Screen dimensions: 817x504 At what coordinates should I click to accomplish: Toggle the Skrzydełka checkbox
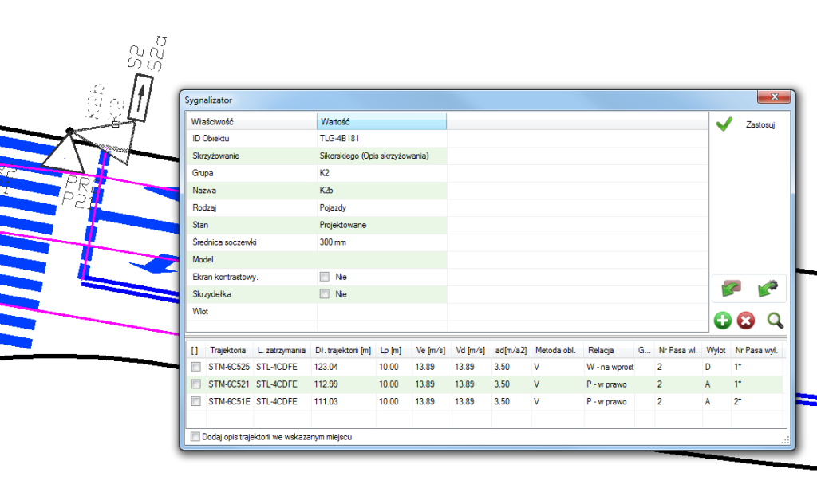click(325, 293)
